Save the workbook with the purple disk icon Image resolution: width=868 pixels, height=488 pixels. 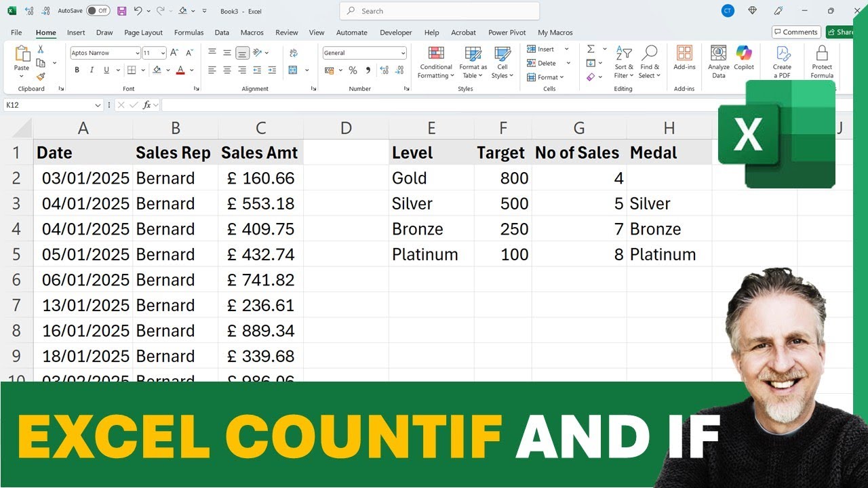[121, 11]
